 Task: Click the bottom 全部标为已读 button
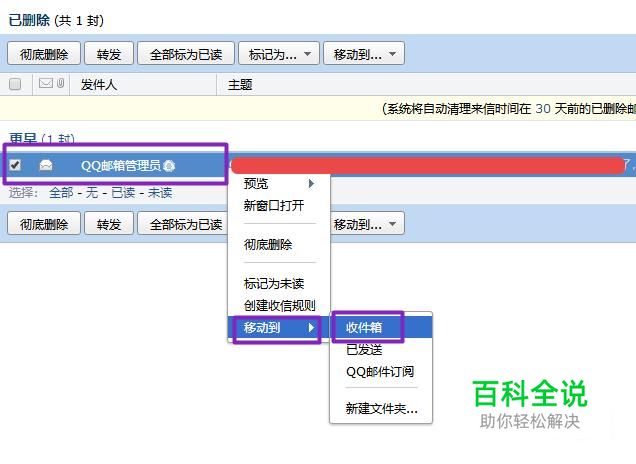(x=183, y=223)
